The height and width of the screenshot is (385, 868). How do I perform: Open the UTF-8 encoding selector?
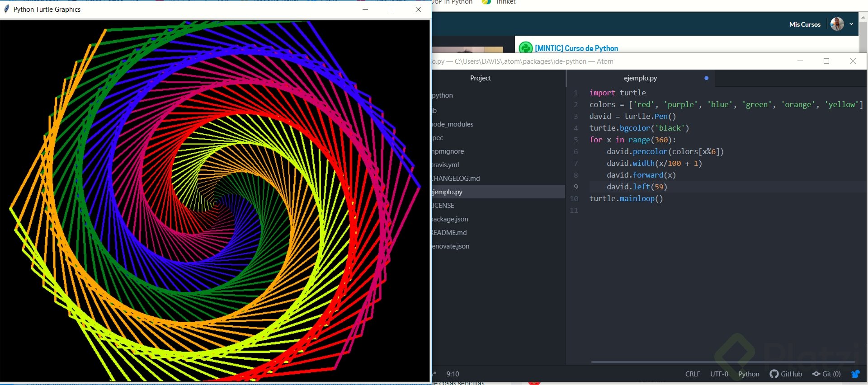pos(719,374)
